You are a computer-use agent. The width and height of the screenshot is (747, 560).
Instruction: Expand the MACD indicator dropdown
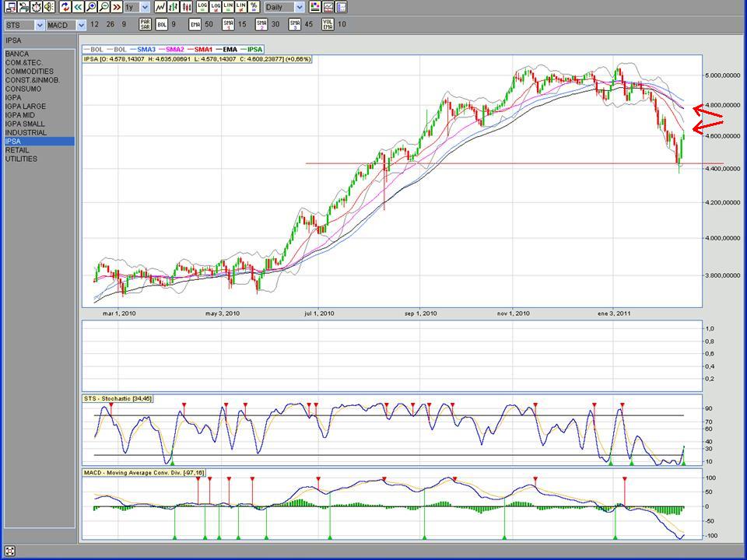click(x=81, y=26)
